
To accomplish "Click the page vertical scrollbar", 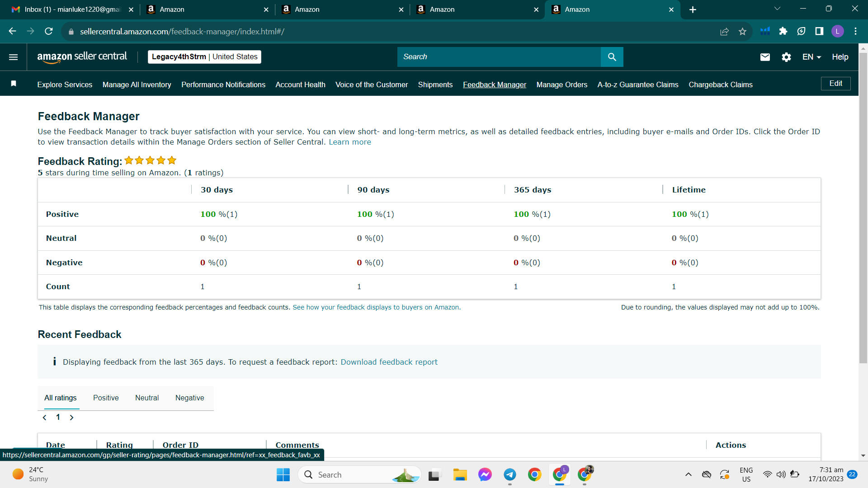I will pos(863,208).
